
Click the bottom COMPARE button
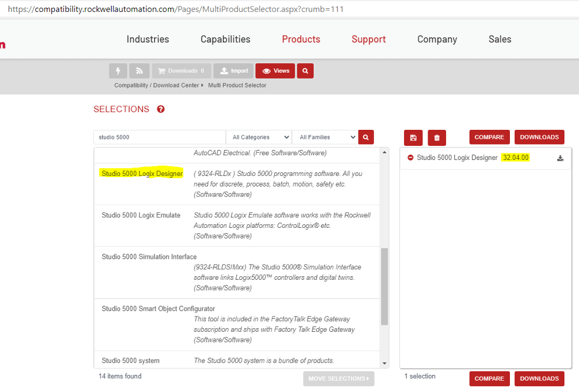[x=489, y=378]
